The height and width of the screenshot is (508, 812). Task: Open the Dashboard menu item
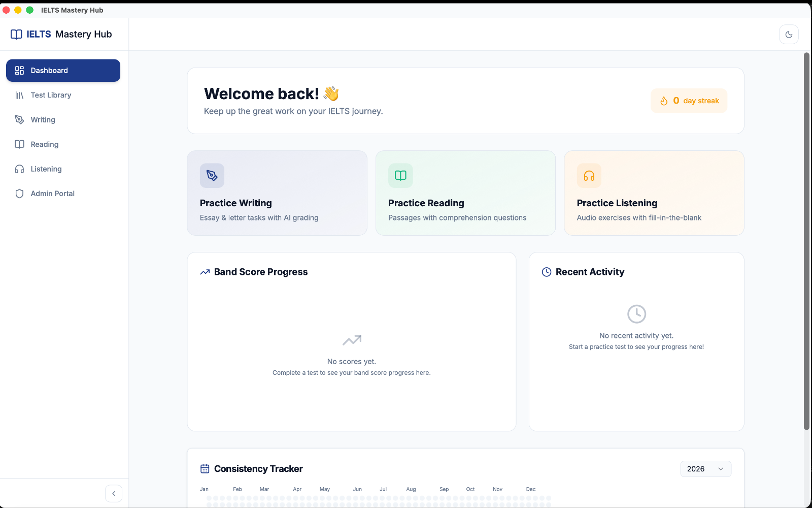tap(63, 71)
